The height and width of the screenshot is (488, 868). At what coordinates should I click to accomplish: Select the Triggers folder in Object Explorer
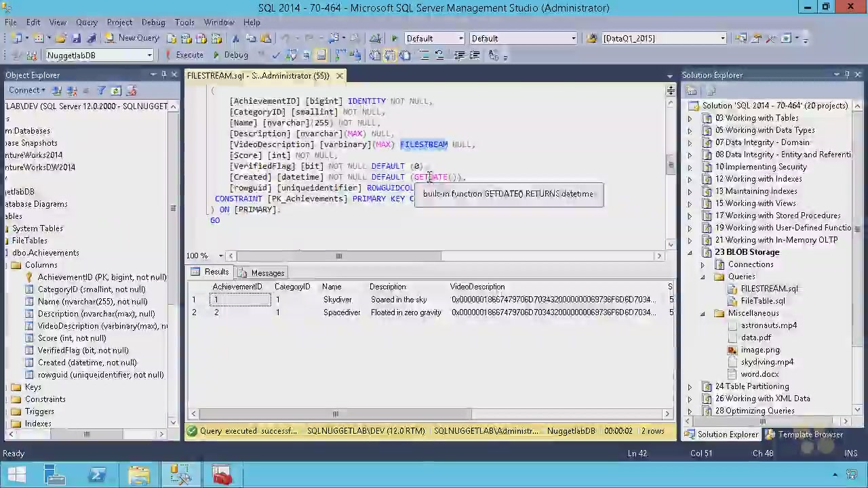pos(39,411)
